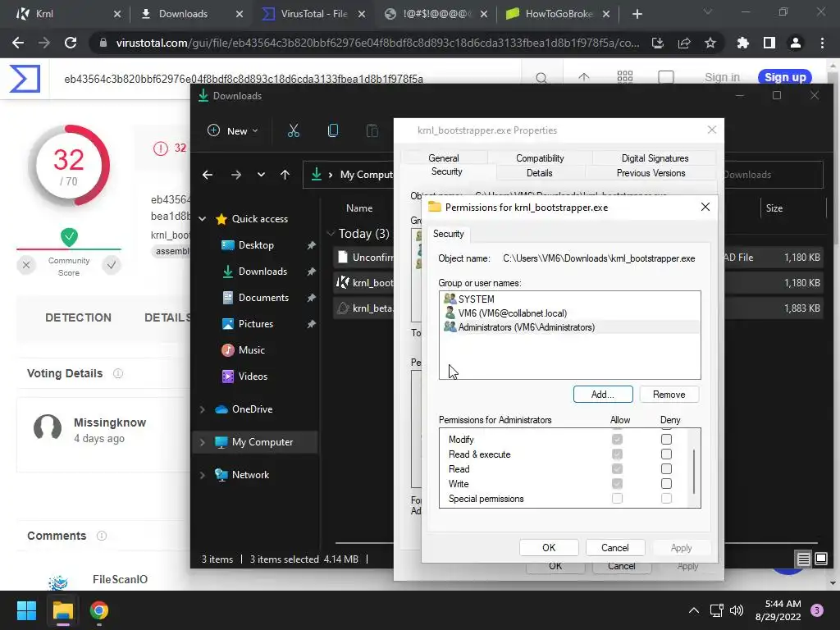Screen dimensions: 840x630
Task: Check Deny for Write permission
Action: pyautogui.click(x=666, y=484)
